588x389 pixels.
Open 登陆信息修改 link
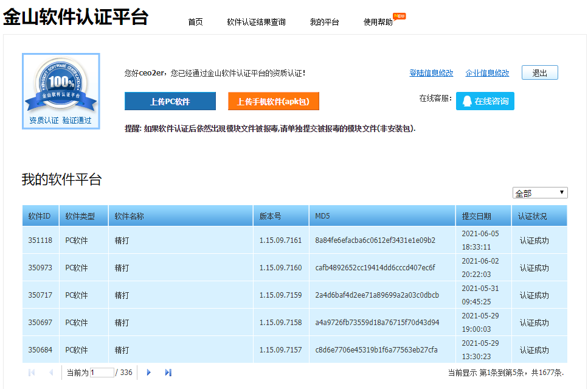point(431,73)
